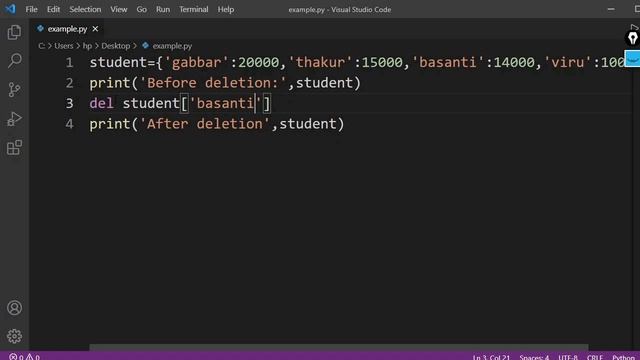Click the 'gabbar' key in line 1
640x360 pixels.
click(x=197, y=62)
